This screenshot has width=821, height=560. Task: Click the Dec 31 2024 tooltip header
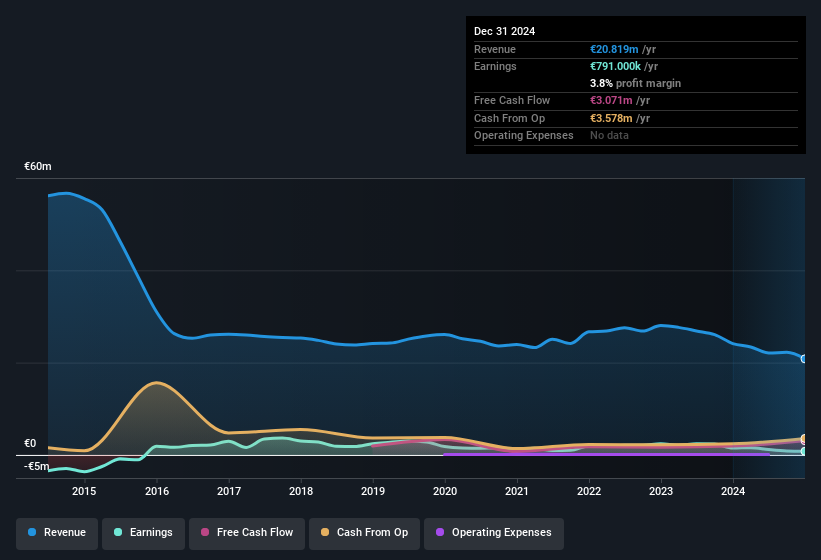(x=504, y=31)
